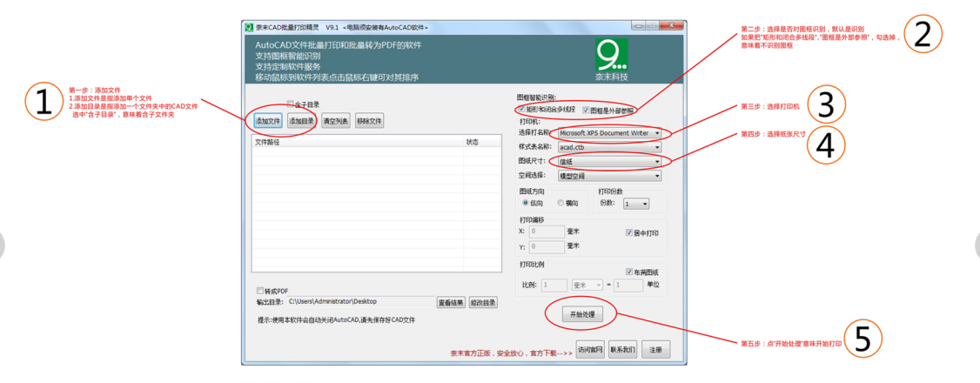The image size is (980, 383).
Task: Click the 奈末科技 green logo
Action: (x=611, y=55)
